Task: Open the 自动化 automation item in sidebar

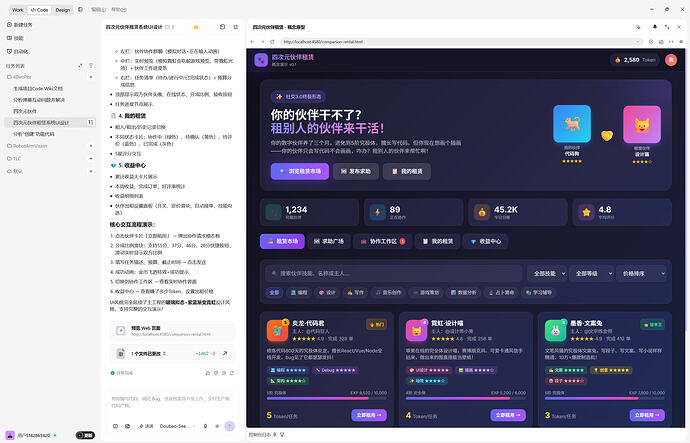Action: [18, 51]
